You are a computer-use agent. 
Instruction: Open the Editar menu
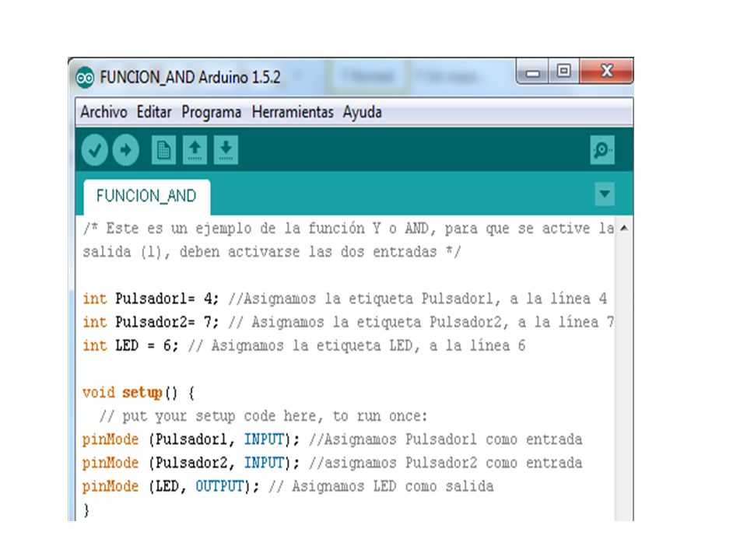tap(154, 112)
